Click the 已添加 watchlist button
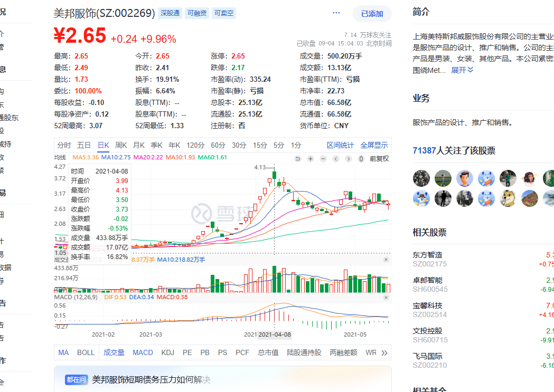Image resolution: width=554 pixels, height=392 pixels. tap(372, 14)
